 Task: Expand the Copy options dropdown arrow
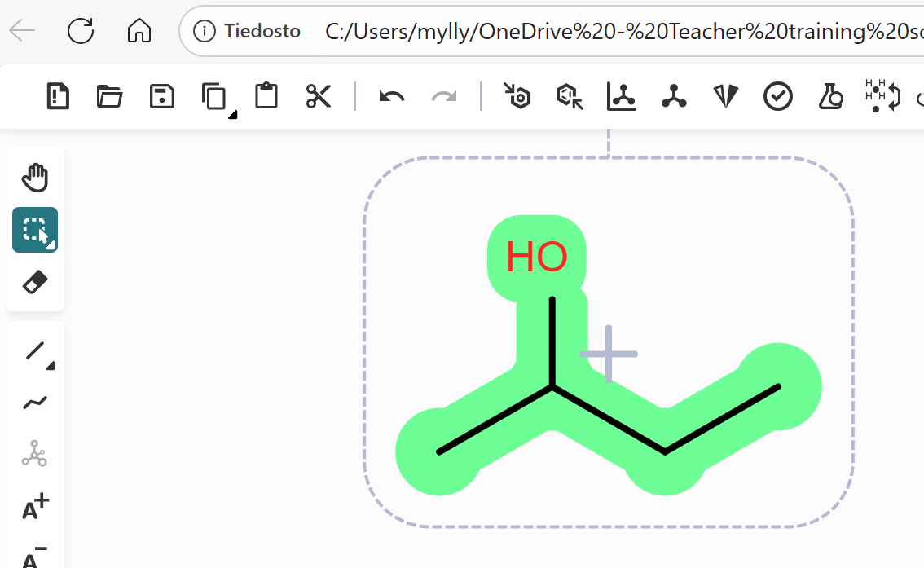click(233, 114)
